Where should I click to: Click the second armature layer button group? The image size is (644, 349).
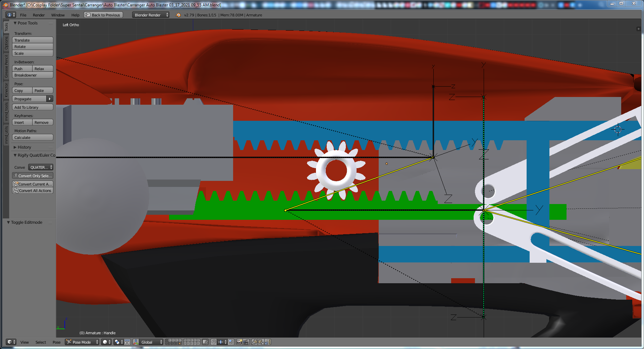point(192,342)
